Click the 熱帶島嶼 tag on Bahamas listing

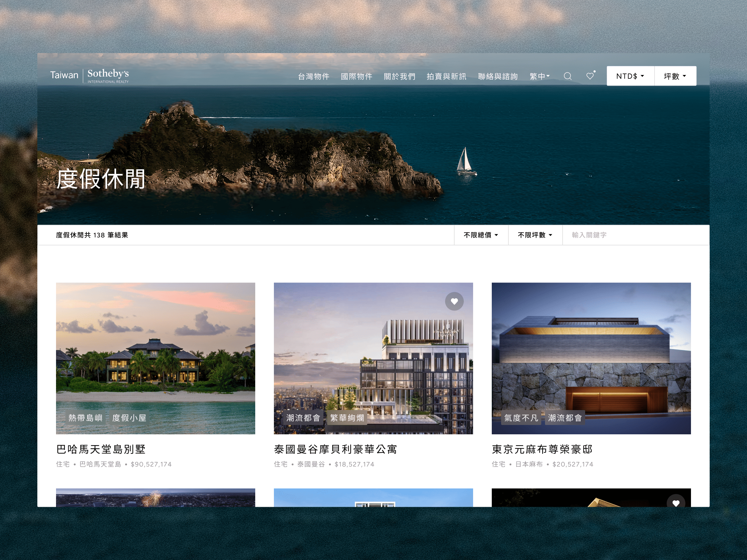click(86, 418)
